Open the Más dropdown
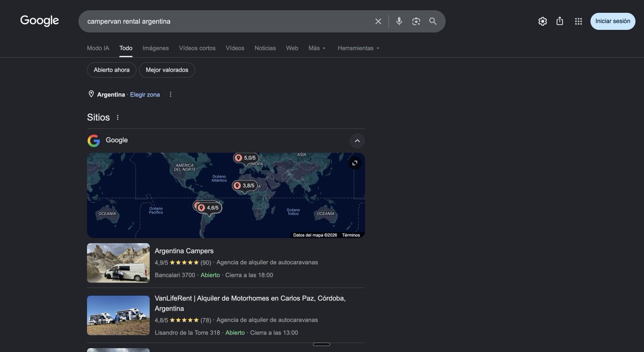Image resolution: width=644 pixels, height=352 pixels. [x=317, y=48]
